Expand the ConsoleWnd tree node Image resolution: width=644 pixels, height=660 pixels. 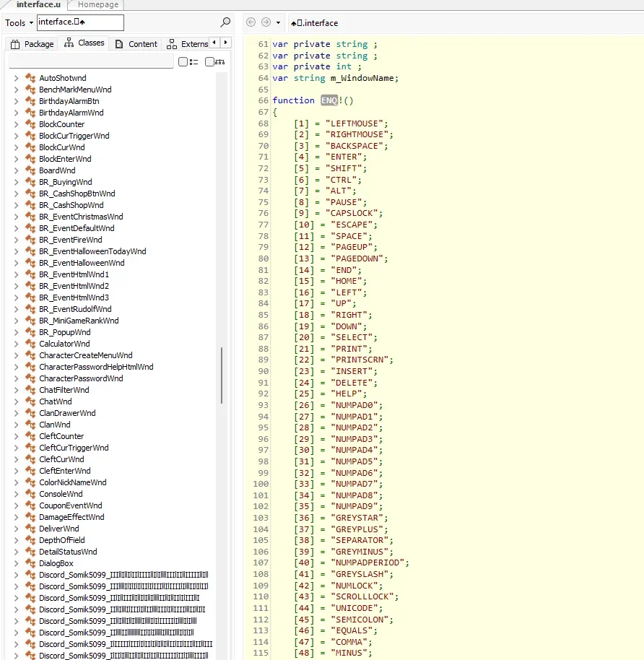tap(16, 494)
